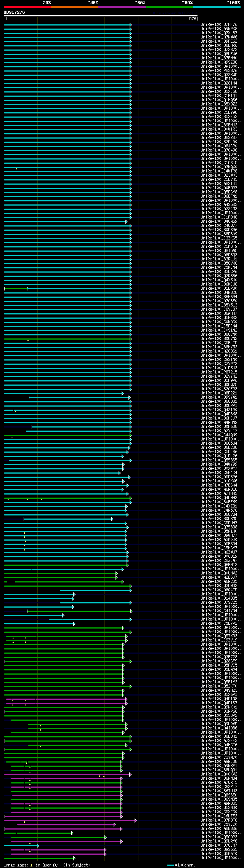This screenshot has width=244, height=868.
Task: Select label UniRef100_B5X9Z2
Action: [219, 104]
